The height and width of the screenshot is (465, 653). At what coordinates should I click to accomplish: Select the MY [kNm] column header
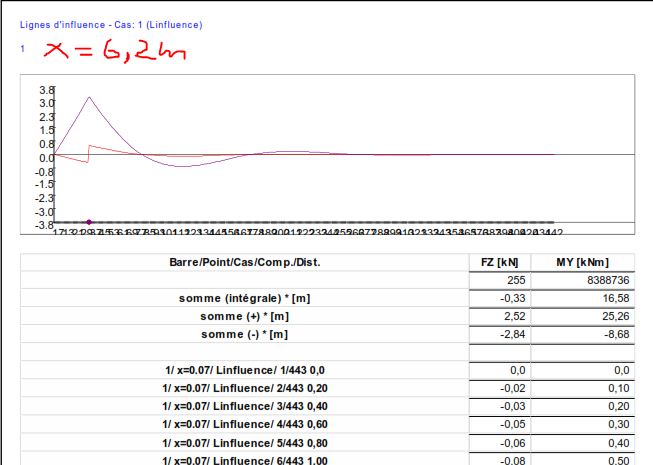(x=582, y=262)
